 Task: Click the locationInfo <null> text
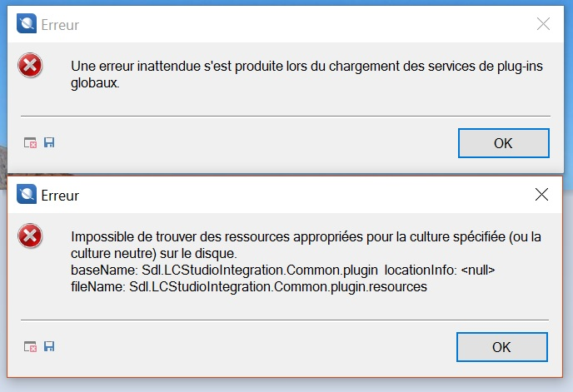[x=440, y=270]
